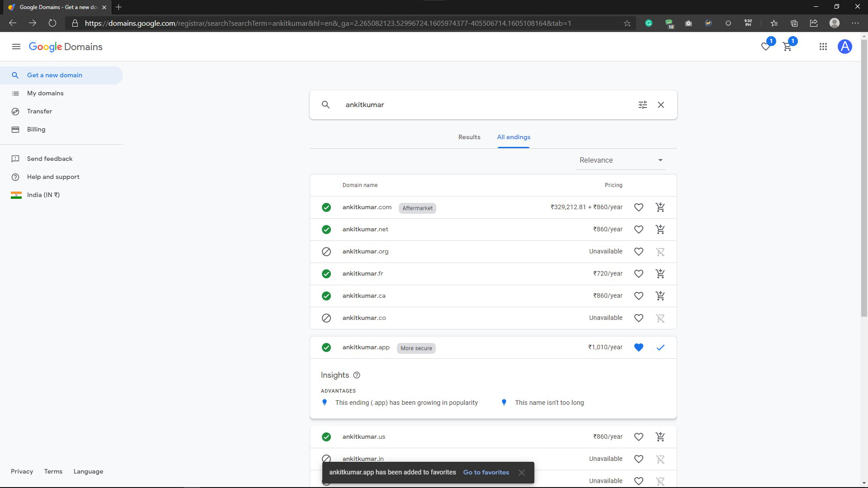Image resolution: width=868 pixels, height=488 pixels.
Task: Select the Results tab
Action: (x=469, y=137)
